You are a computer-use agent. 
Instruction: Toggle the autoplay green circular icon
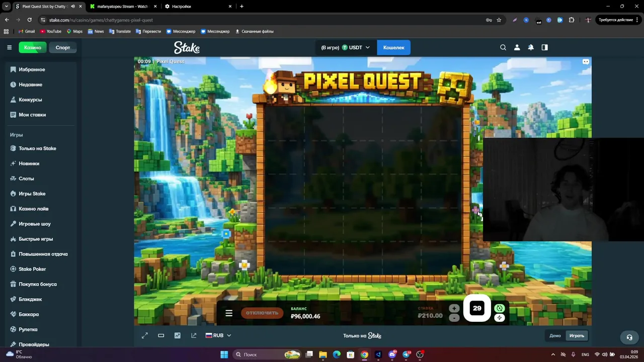(x=499, y=308)
